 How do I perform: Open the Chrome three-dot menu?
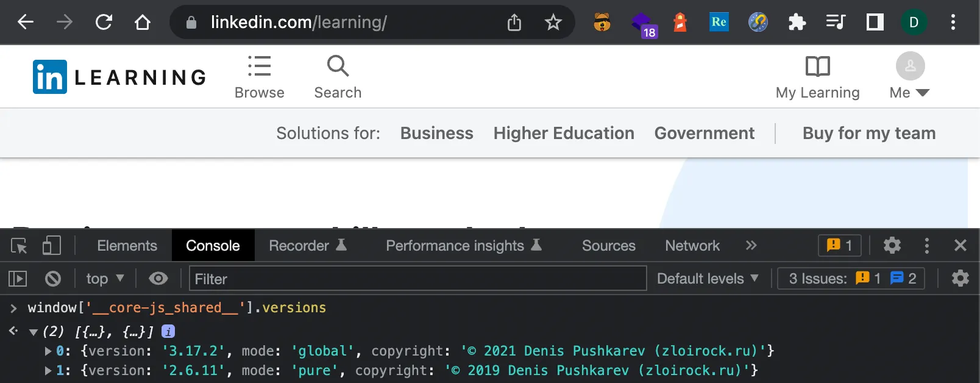pyautogui.click(x=953, y=23)
